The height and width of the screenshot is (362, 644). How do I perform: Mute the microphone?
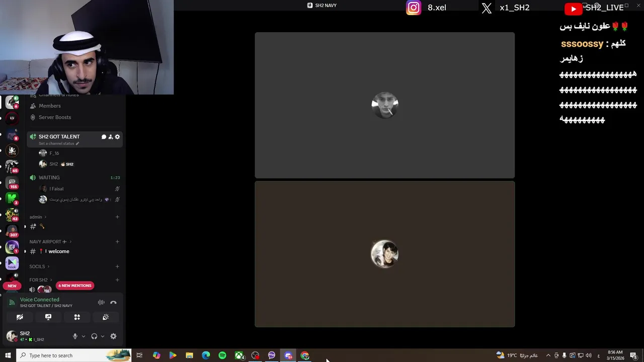[75, 336]
